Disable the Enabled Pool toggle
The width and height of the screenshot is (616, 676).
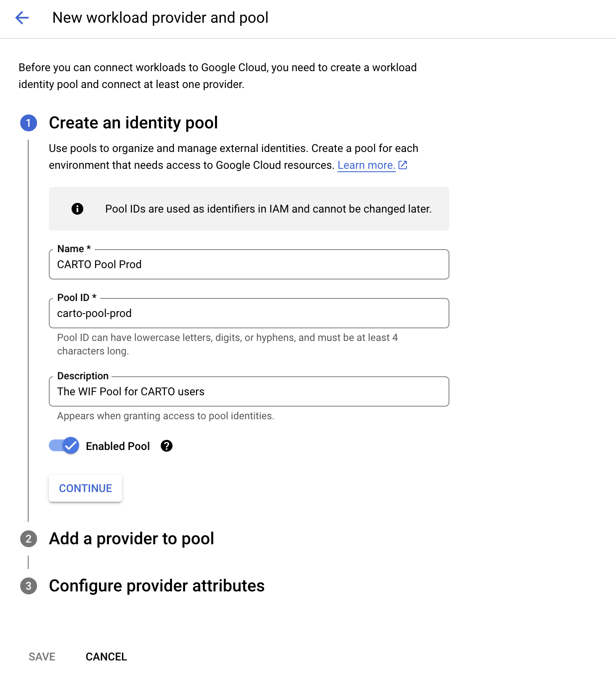[64, 446]
